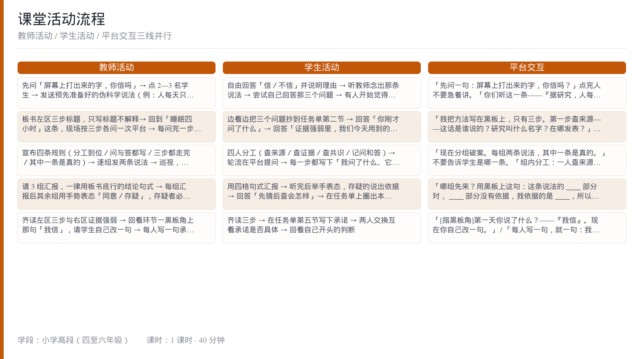644x359 pixels.
Task: Open the card starting 用四格句式汇报
Action: click(x=322, y=194)
